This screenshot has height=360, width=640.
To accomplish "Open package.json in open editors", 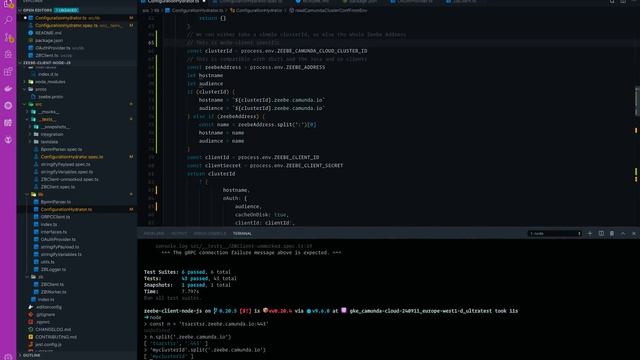I will tap(49, 40).
